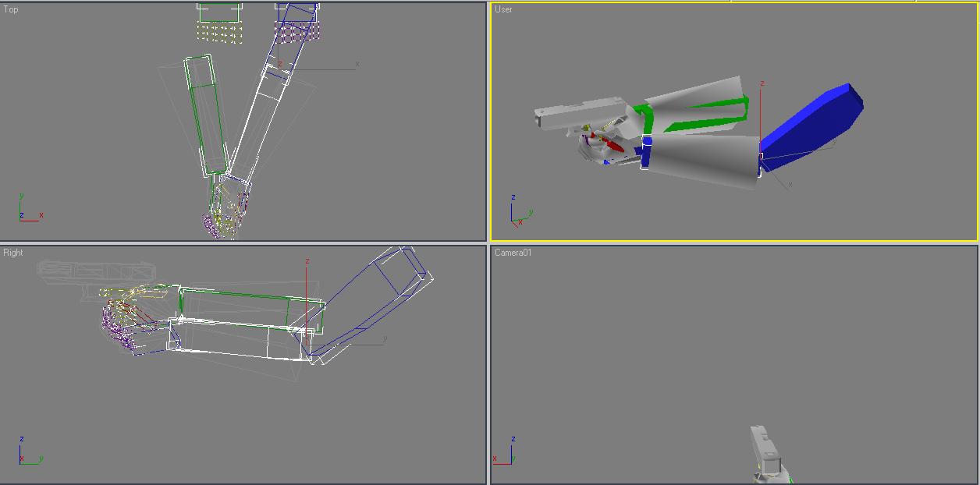Click the Camera01 viewport label
The image size is (980, 485).
513,253
